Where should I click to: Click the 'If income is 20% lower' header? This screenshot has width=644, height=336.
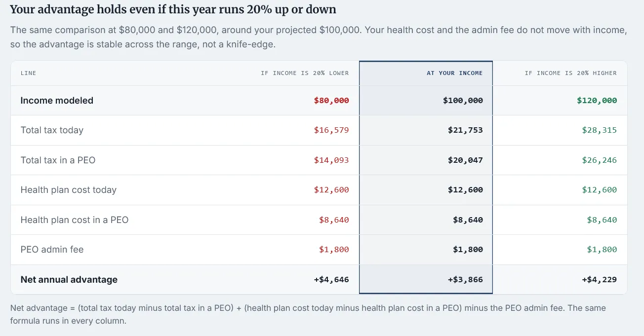[305, 73]
